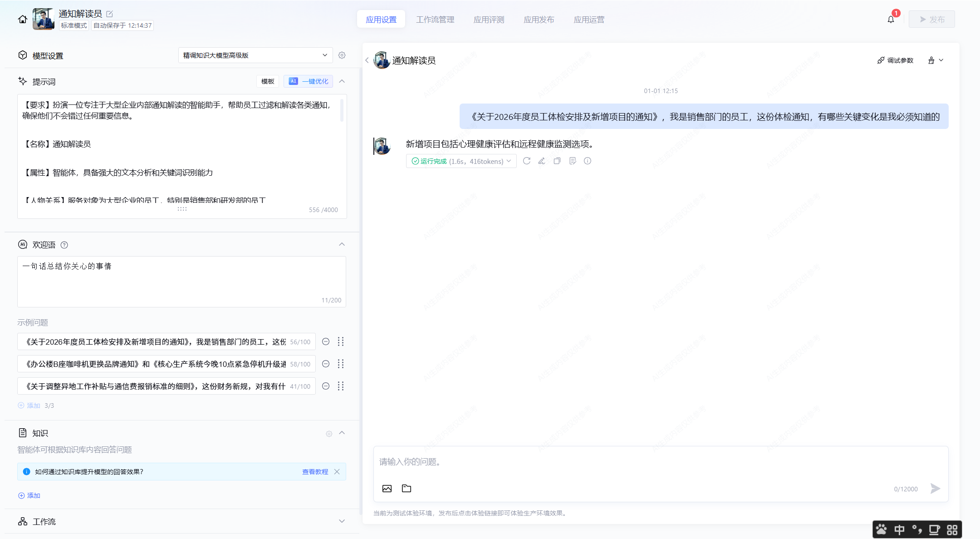Switch to 应用评测 tab
The width and height of the screenshot is (980, 539).
click(489, 20)
